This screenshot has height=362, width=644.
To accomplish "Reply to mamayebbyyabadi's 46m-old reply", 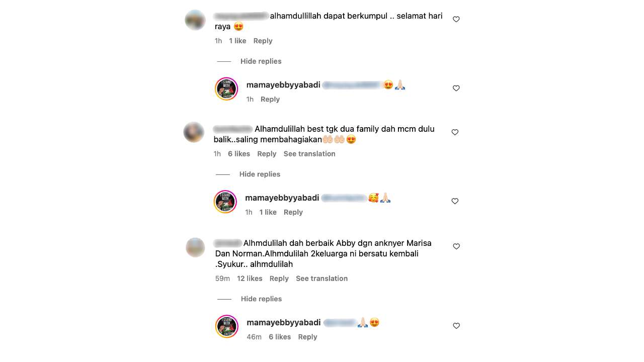I will 307,337.
